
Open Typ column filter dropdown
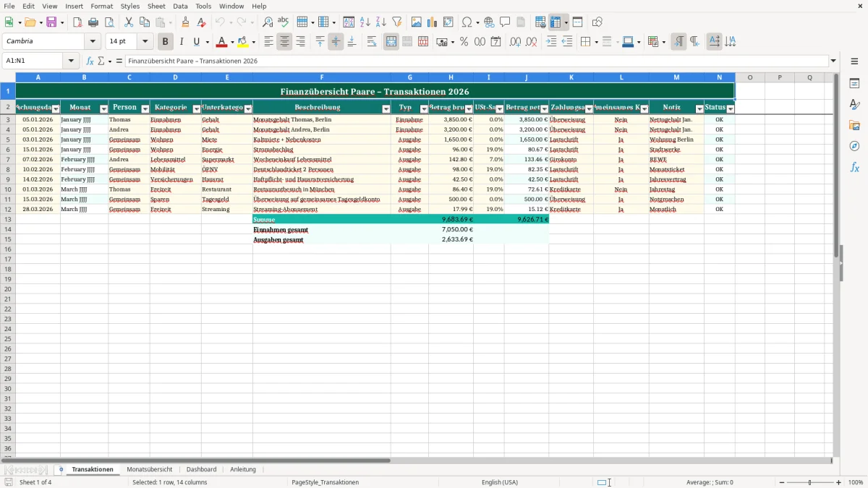424,109
